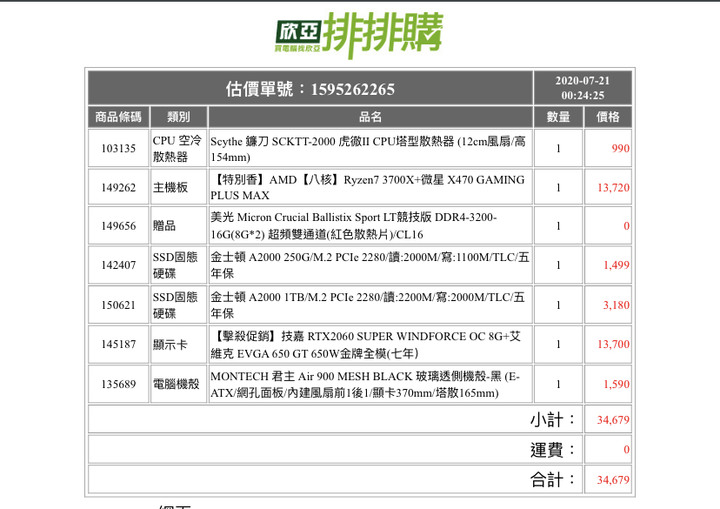Click the 價格 column header
The height and width of the screenshot is (509, 720).
coord(608,117)
